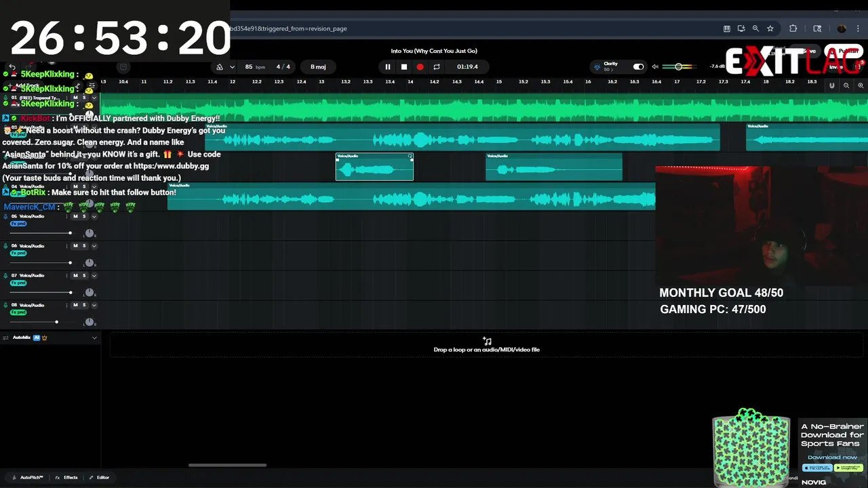Open the AutoPitch tab
The height and width of the screenshot is (488, 868).
coord(27,477)
